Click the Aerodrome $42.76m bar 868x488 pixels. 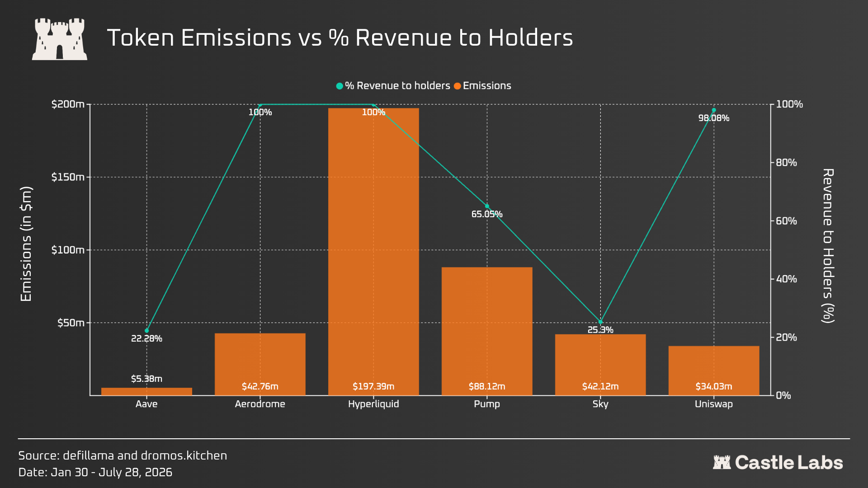(x=260, y=364)
